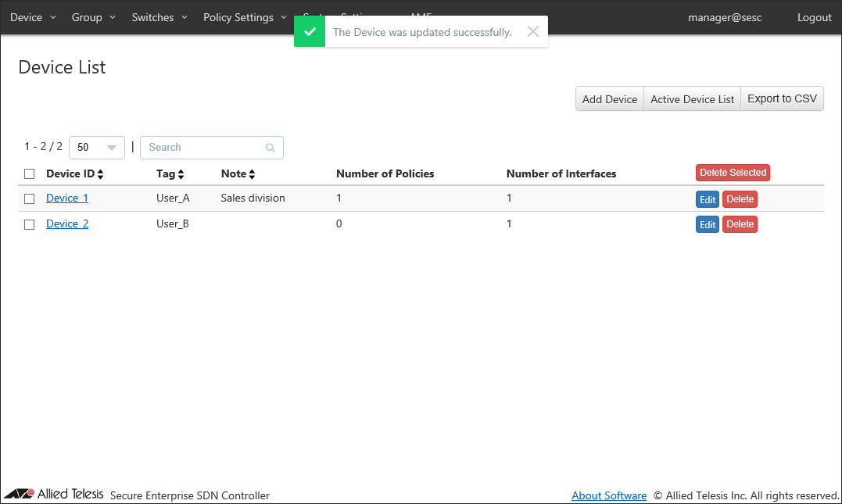Click the Add Device button

(610, 98)
